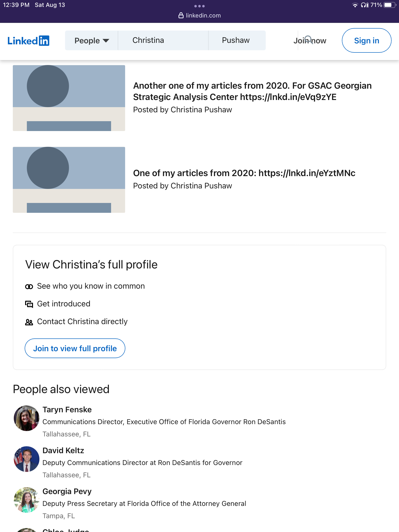399x532 pixels.
Task: Click the Wi-Fi status icon
Action: (x=355, y=4)
